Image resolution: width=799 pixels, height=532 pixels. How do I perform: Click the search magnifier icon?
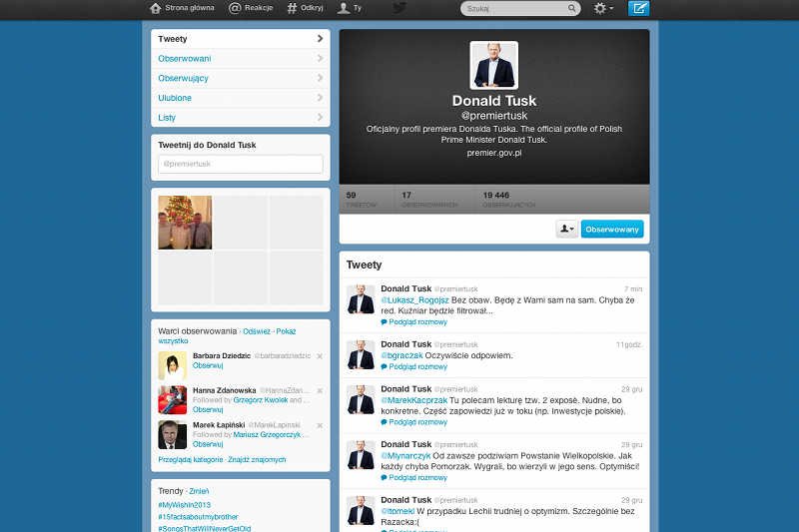[571, 8]
